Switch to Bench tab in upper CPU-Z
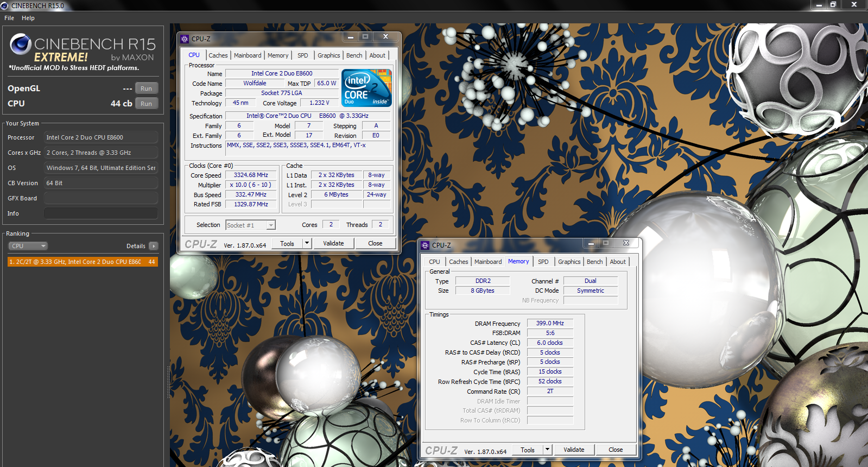 point(354,55)
